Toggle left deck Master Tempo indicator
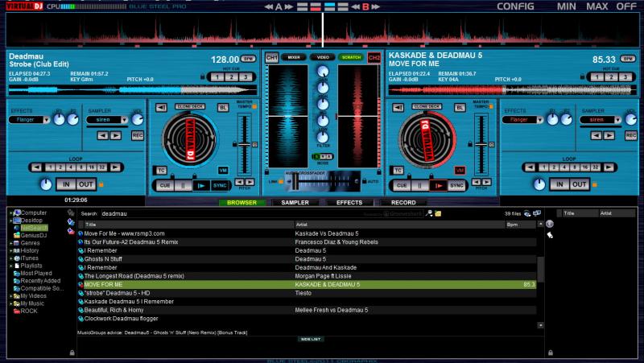 click(x=254, y=107)
